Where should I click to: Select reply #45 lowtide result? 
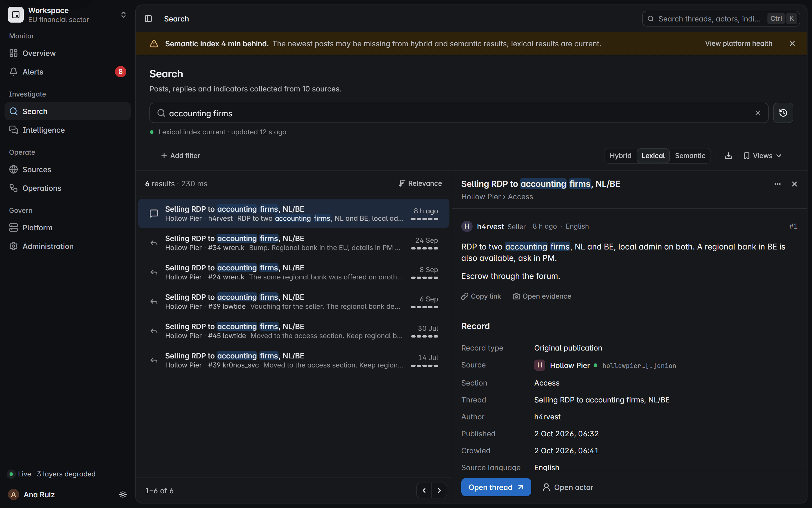pyautogui.click(x=294, y=331)
